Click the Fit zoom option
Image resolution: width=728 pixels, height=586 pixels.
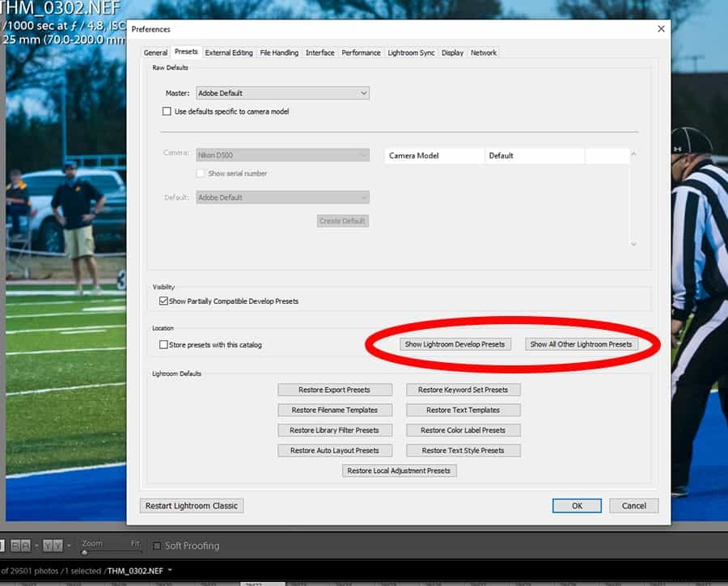click(136, 542)
